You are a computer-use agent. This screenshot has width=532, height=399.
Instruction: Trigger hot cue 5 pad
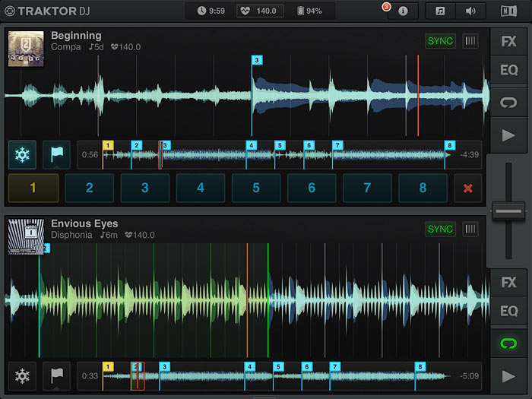coord(256,188)
